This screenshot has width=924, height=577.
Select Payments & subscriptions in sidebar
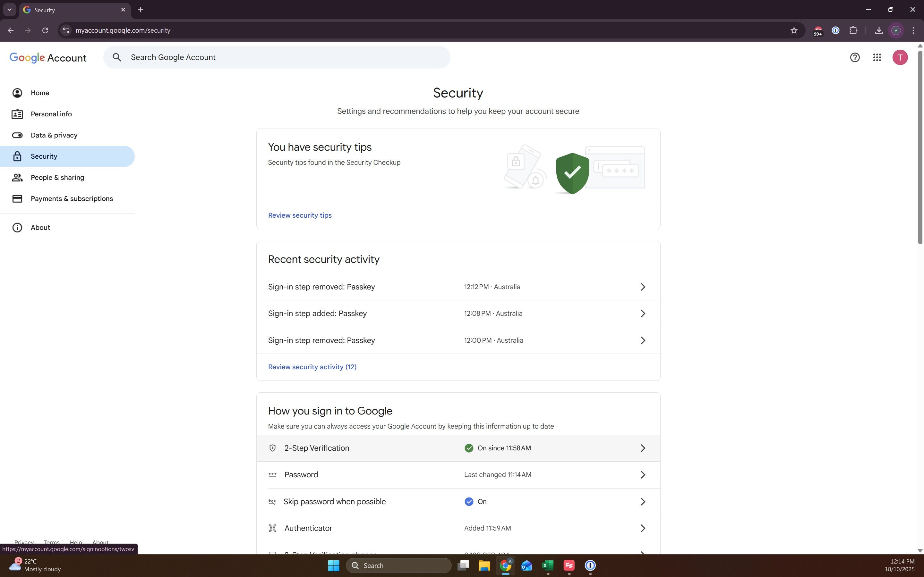point(72,198)
